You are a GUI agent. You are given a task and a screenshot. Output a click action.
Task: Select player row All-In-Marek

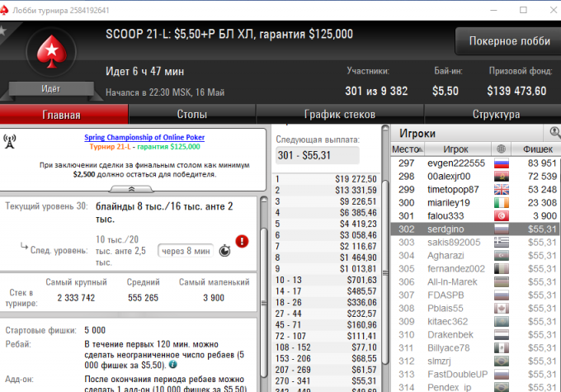point(476,282)
